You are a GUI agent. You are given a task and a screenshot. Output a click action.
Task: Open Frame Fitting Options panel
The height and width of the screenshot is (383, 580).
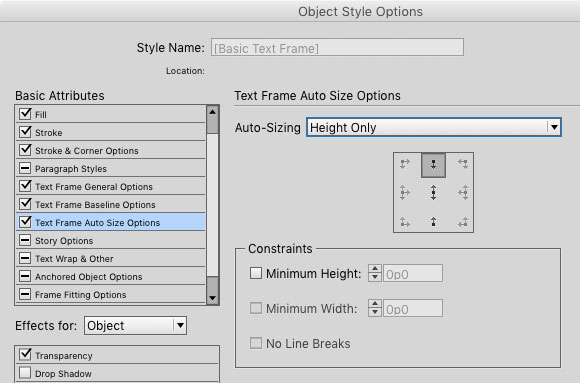(111, 295)
